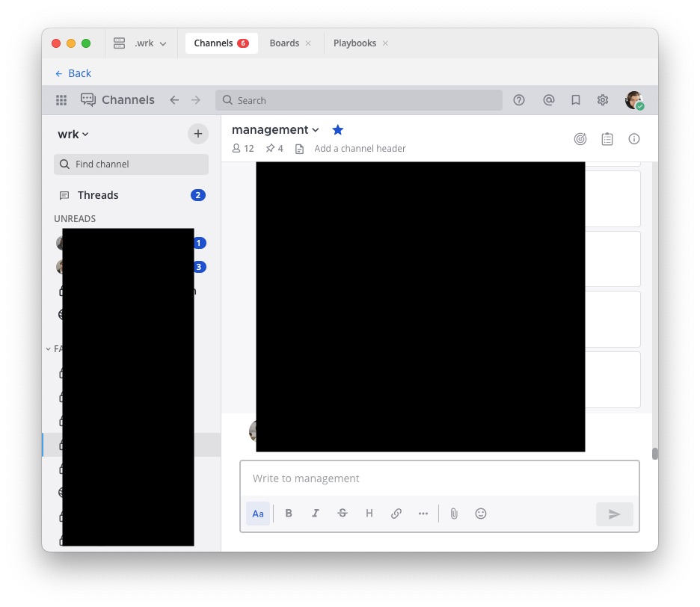The height and width of the screenshot is (607, 700).
Task: View pinned posts for management channel
Action: 274,148
